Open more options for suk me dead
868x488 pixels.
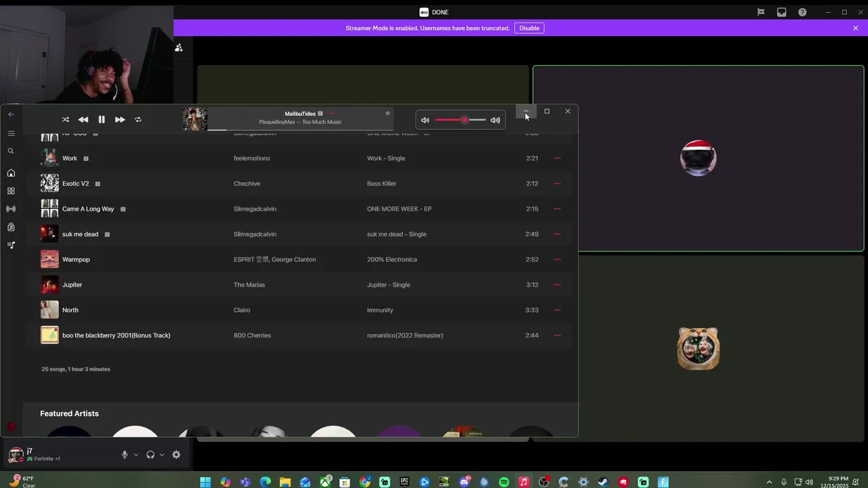[x=557, y=234]
